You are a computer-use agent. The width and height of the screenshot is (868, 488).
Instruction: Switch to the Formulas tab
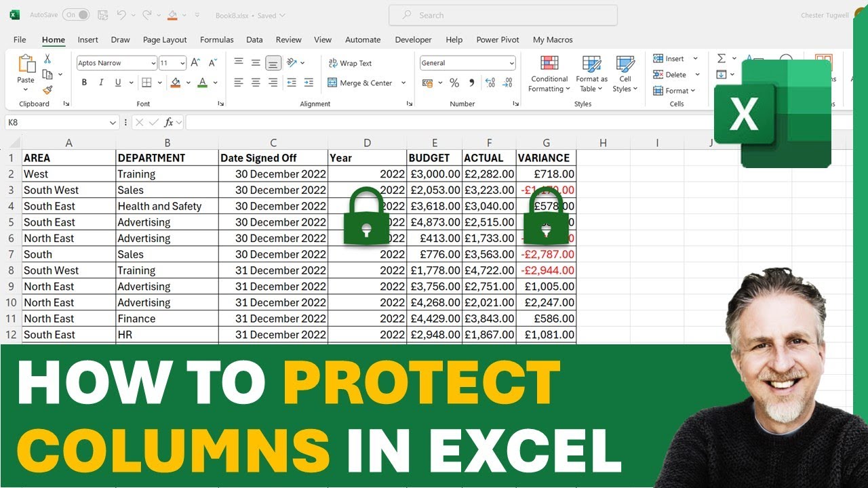tap(217, 39)
